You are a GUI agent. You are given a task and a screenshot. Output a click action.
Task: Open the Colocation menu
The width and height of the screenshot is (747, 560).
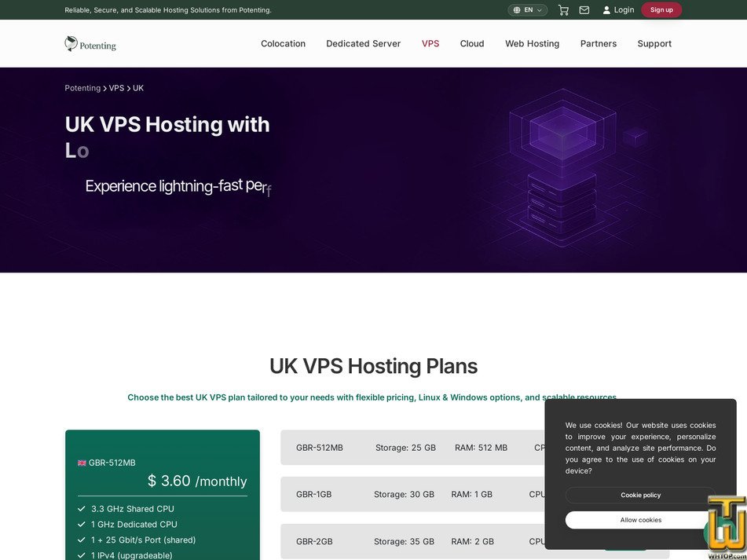tap(283, 44)
